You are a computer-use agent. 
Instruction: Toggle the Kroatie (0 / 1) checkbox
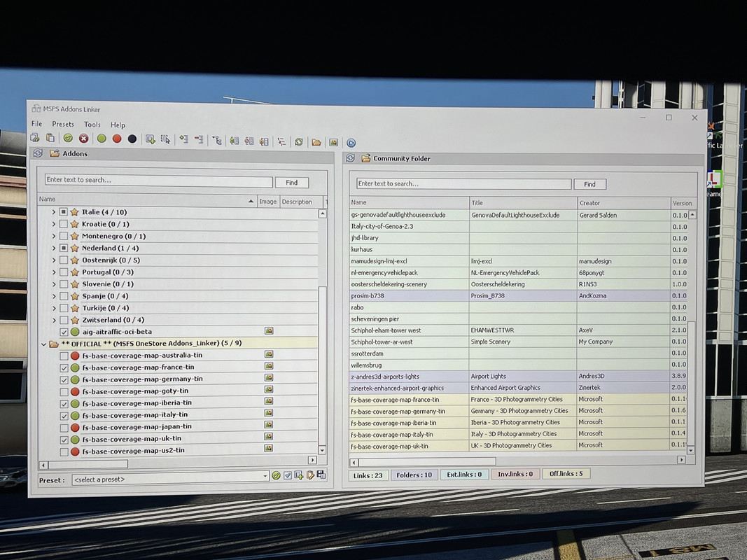point(64,224)
